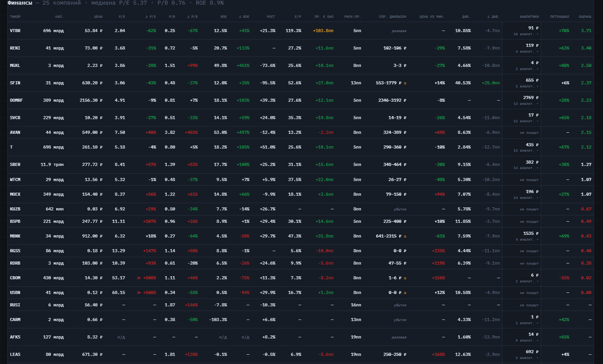Click the 1.07 score in the MOEX row
The height and width of the screenshot is (364, 603).
tap(586, 195)
